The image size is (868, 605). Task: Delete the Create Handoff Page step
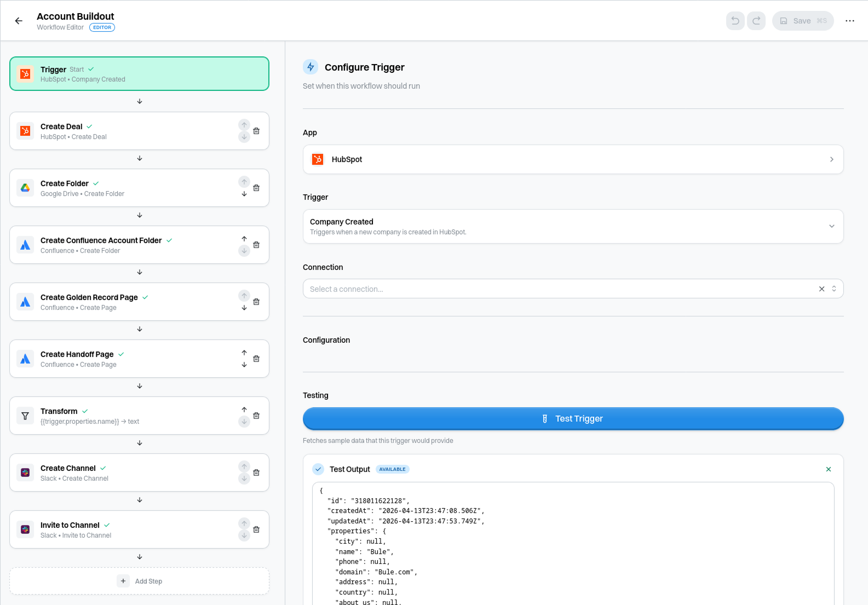pyautogui.click(x=256, y=359)
